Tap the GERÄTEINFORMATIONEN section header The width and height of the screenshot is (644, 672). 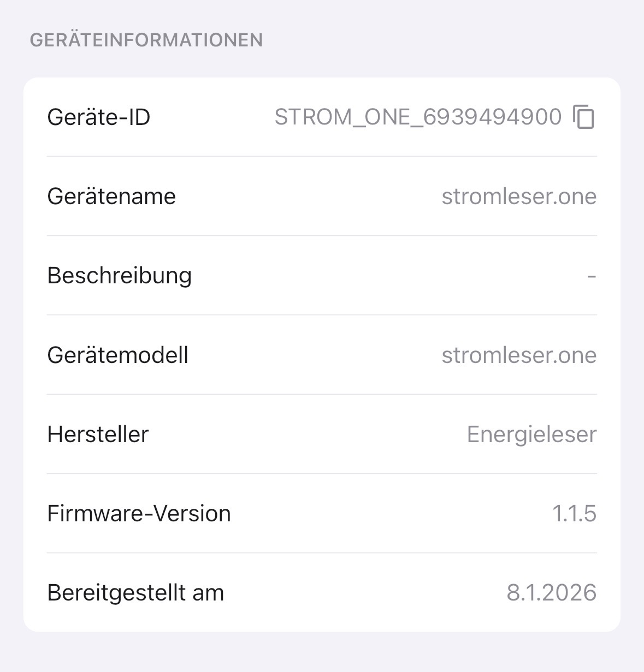click(x=146, y=40)
